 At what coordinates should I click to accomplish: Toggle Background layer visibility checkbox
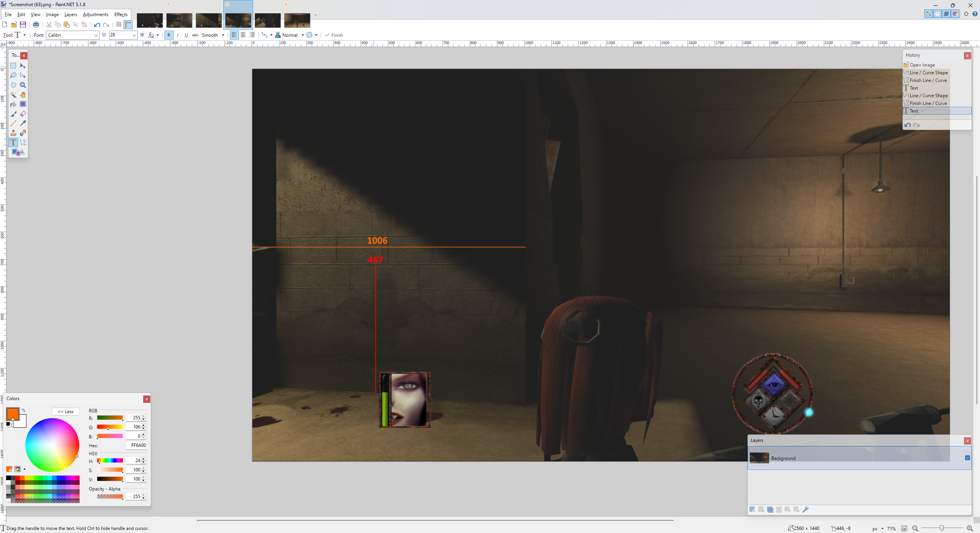click(x=967, y=458)
